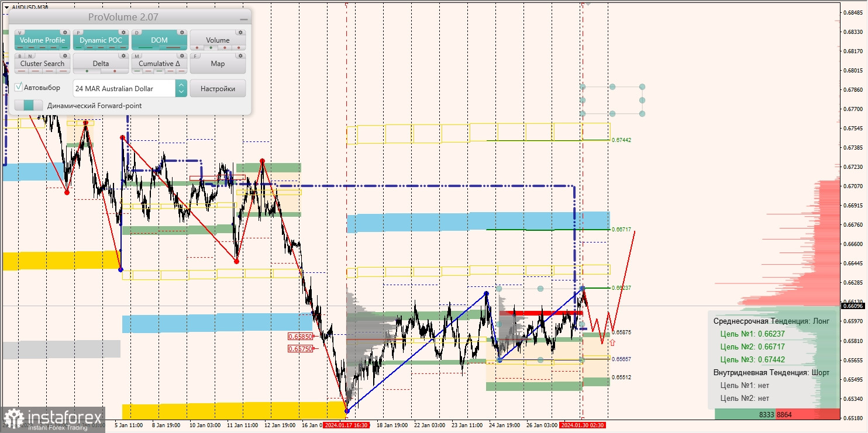Collapse the ProVolume 2.07 panel

243,19
